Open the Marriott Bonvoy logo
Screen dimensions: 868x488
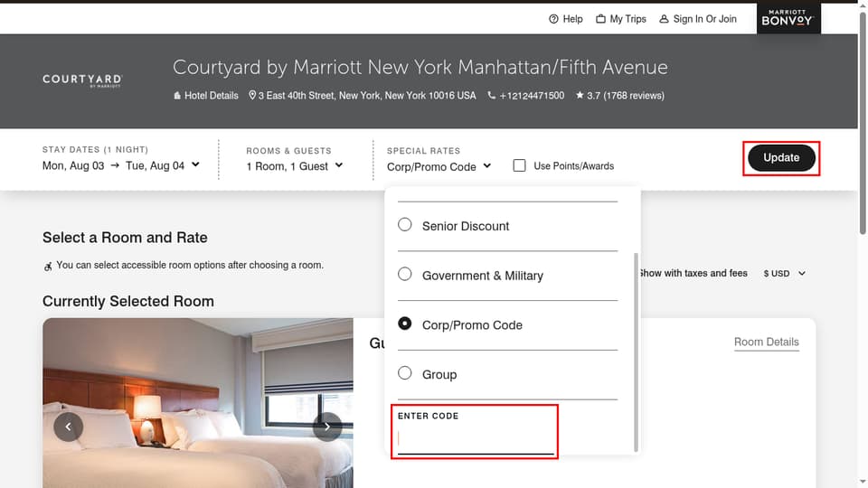[788, 18]
